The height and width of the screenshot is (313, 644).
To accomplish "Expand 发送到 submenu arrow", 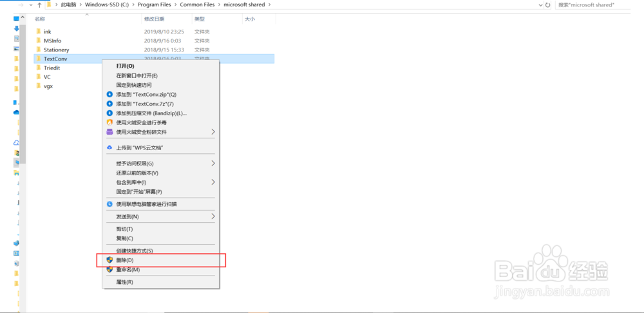I will point(213,216).
